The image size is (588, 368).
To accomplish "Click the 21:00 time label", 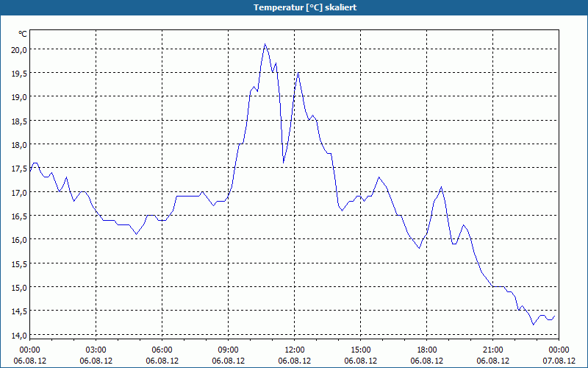I will 492,350.
